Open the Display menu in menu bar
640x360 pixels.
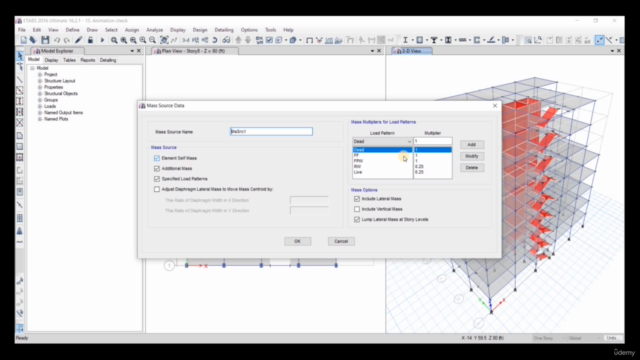(178, 30)
